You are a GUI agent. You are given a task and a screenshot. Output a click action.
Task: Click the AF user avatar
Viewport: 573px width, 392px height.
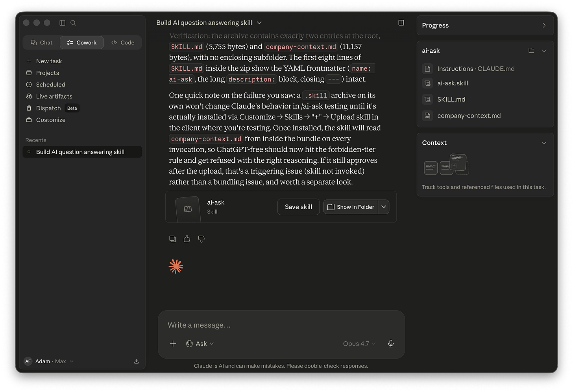(28, 361)
